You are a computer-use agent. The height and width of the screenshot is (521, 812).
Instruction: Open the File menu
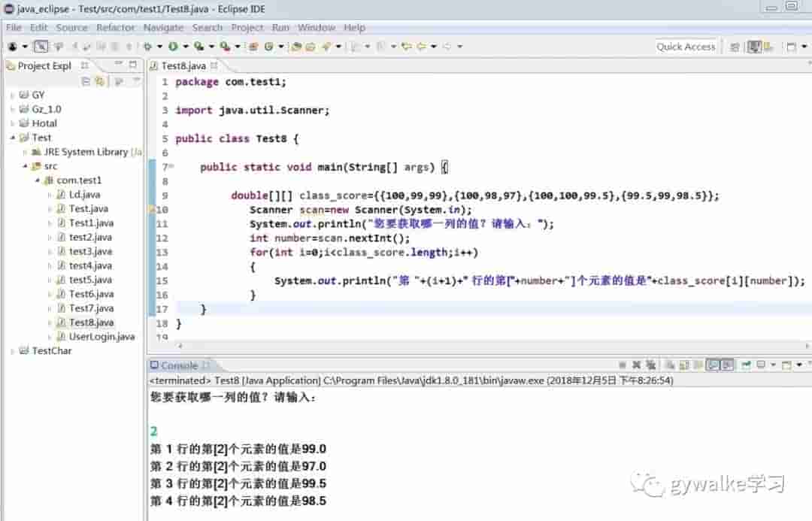pos(14,28)
